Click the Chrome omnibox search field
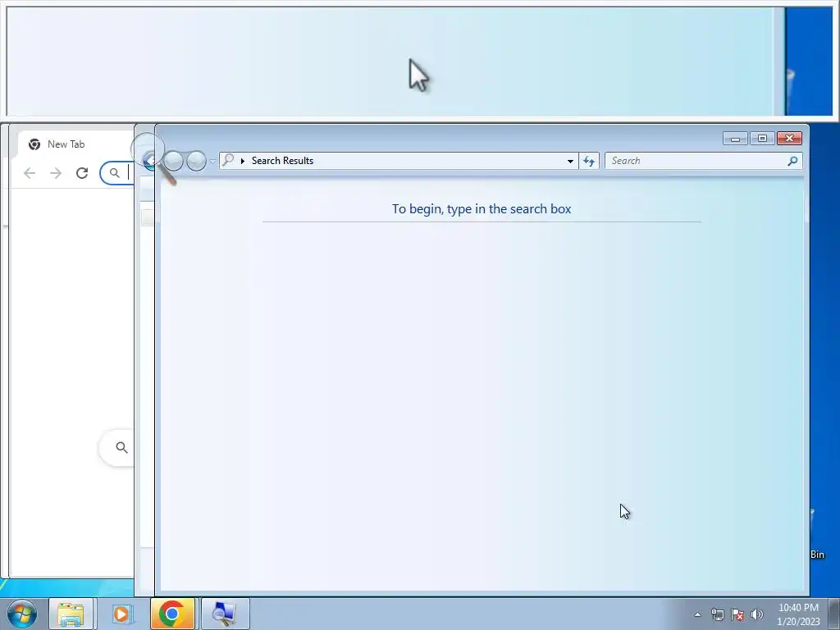This screenshot has width=840, height=630. click(x=117, y=173)
